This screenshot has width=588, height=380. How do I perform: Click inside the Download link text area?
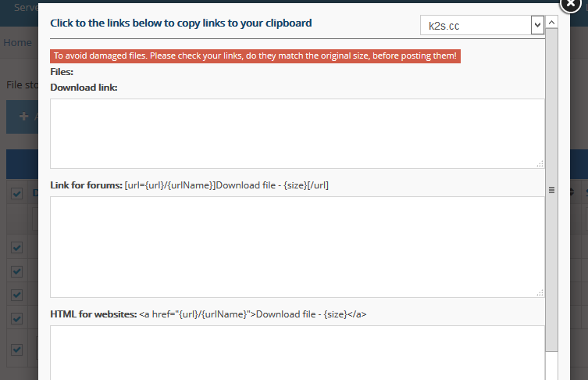(297, 133)
